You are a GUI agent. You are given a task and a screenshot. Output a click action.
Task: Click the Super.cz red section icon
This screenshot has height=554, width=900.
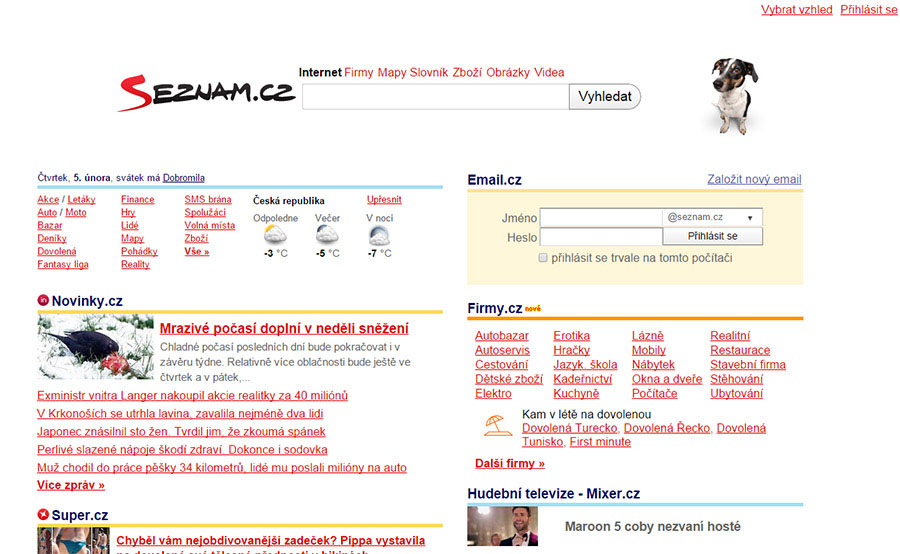(x=43, y=515)
